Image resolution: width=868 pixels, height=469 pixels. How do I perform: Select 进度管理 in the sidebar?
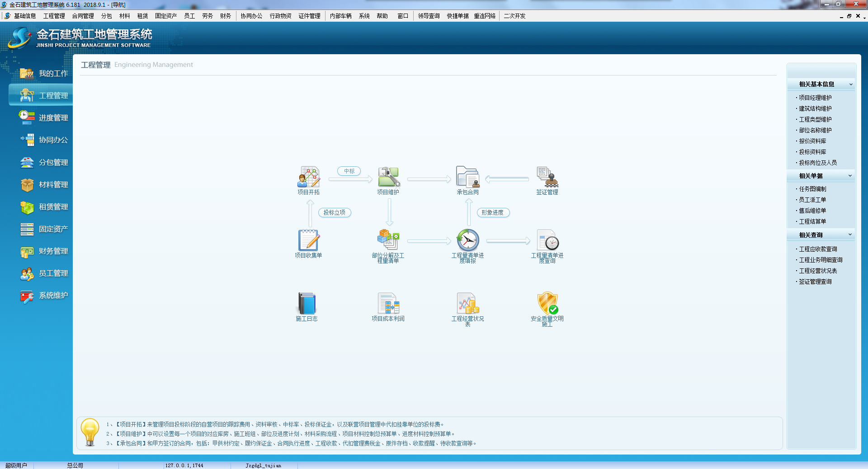[x=44, y=117]
